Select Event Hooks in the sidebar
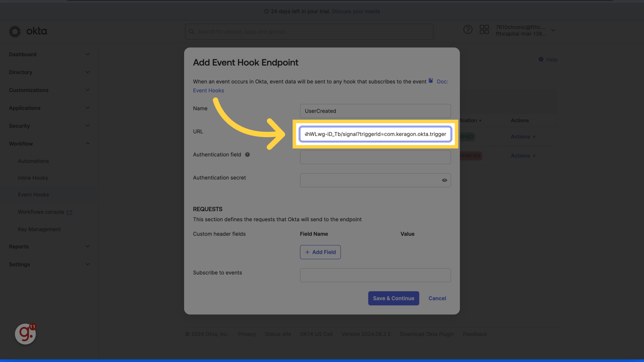Screen dimensions: 644x362 click(x=33, y=195)
